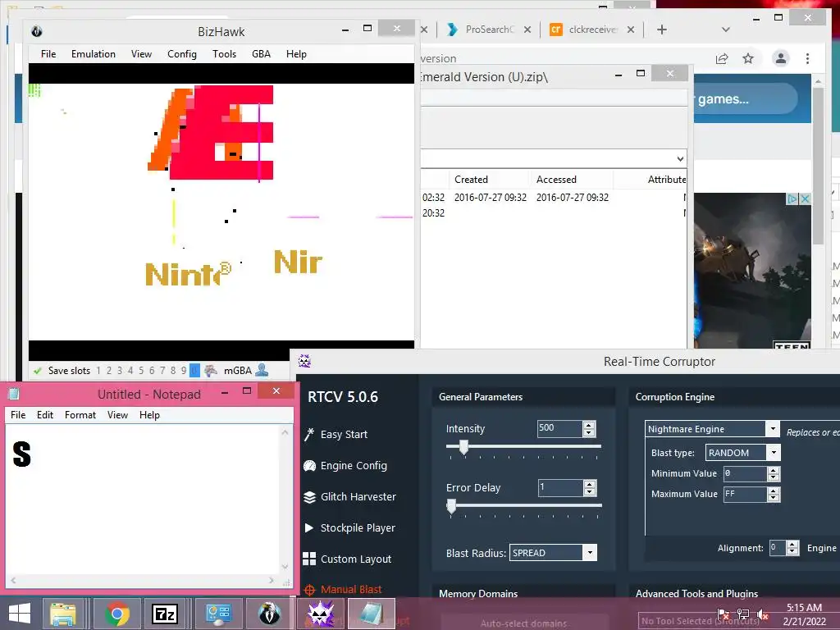Open Google Chrome from the taskbar
This screenshot has width=840, height=630.
[x=117, y=614]
